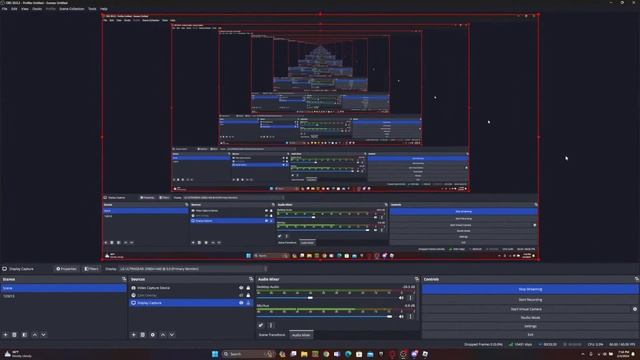Toggle lock on Display Capture source
Viewport: 640px width, 360px height.
(x=248, y=303)
